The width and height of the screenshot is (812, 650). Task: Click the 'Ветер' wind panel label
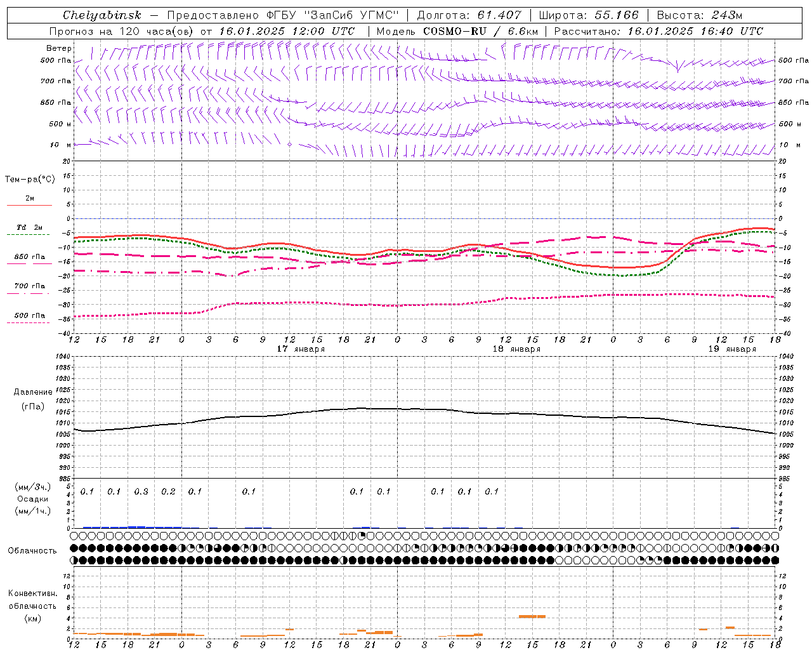tap(59, 48)
